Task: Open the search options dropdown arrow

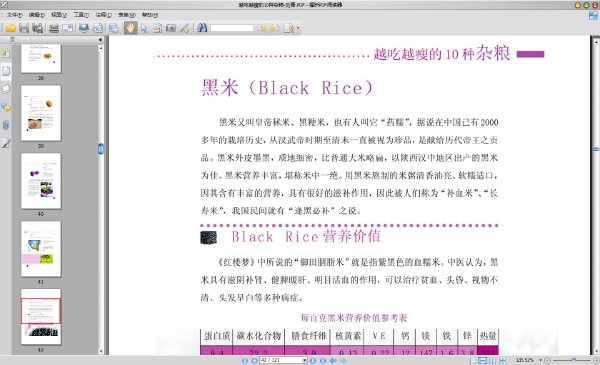Action: pyautogui.click(x=298, y=28)
